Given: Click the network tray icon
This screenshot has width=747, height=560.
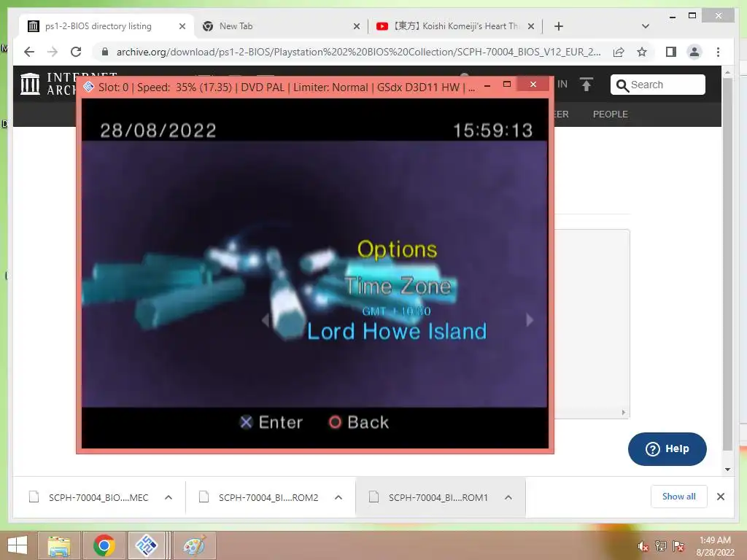Looking at the screenshot, I should (661, 547).
